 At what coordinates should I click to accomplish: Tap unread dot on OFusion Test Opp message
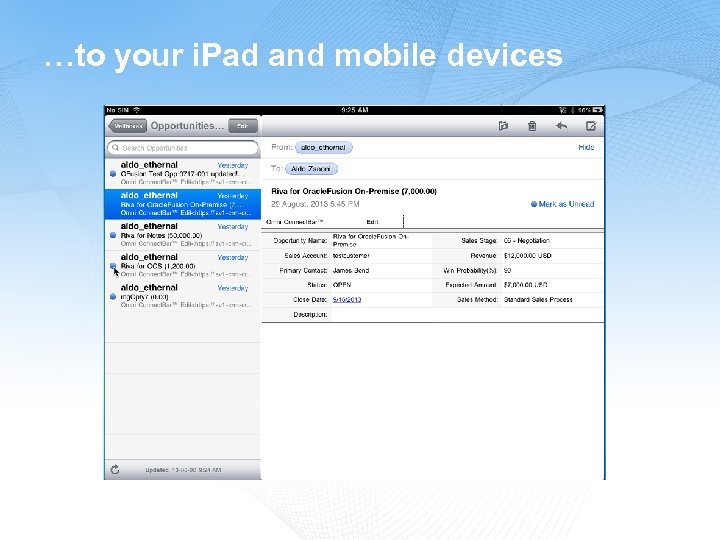tap(113, 174)
